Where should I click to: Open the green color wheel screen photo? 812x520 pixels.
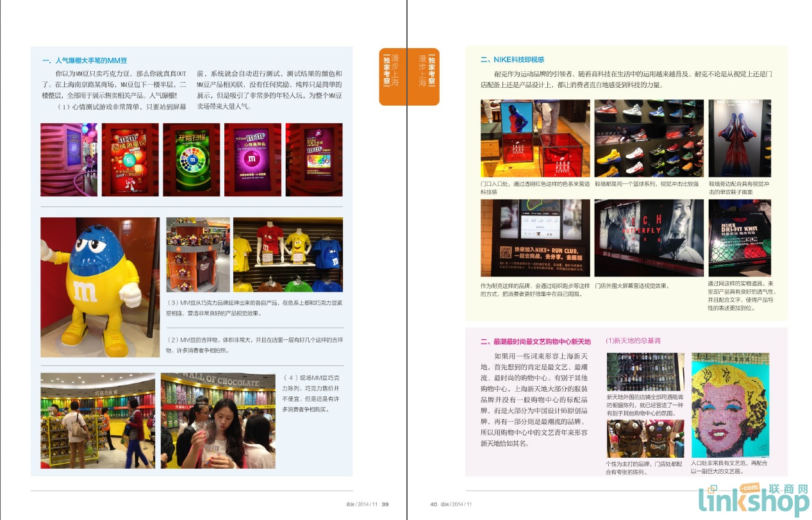click(x=191, y=160)
